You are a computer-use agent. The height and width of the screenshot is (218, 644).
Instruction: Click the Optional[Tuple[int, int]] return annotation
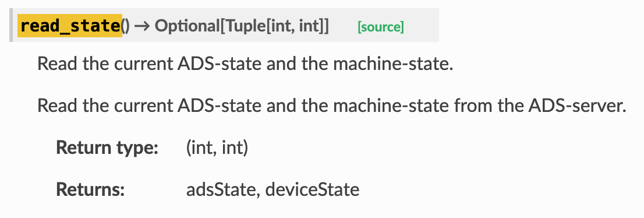(242, 26)
